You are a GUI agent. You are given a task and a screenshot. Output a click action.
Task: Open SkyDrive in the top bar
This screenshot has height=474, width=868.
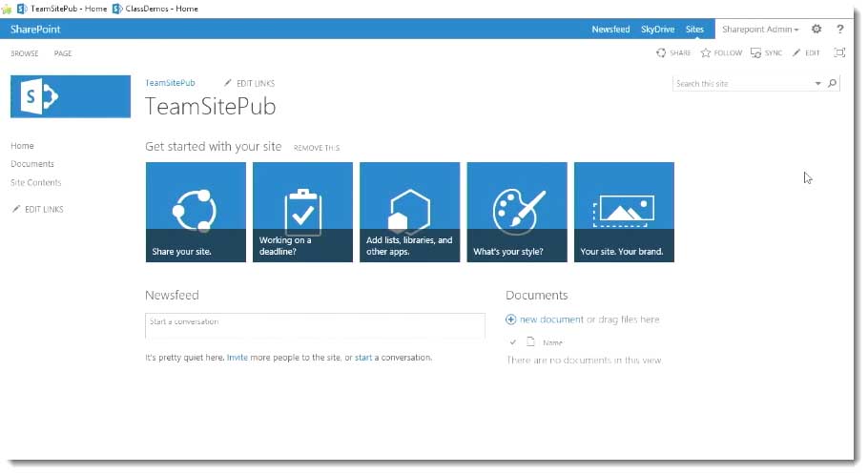coord(657,30)
